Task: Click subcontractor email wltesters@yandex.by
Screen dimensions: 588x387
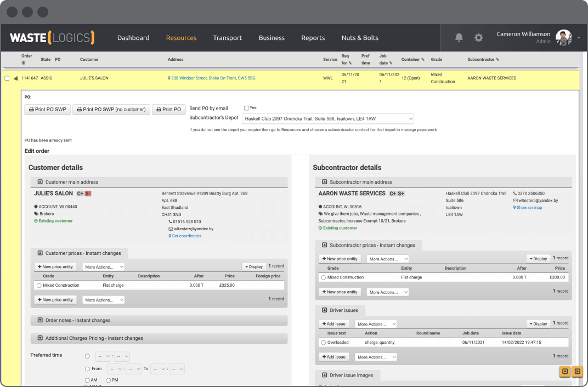Action: pos(535,201)
